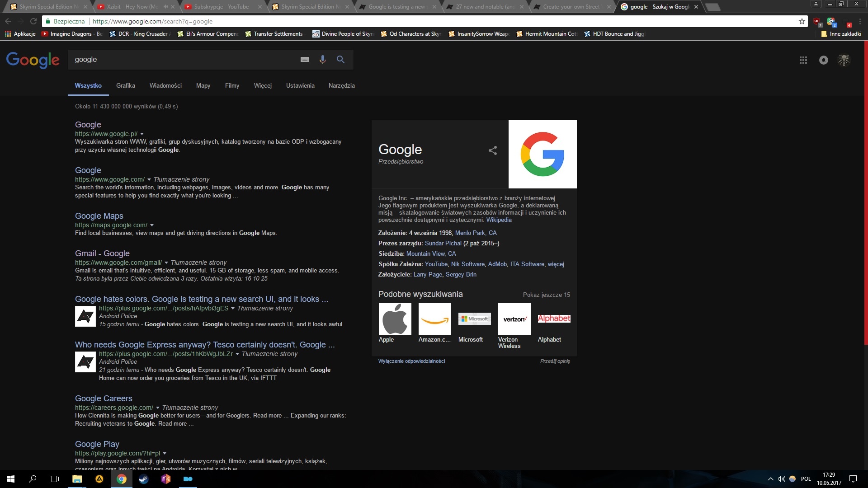Open Task View from the taskbar

[x=54, y=479]
